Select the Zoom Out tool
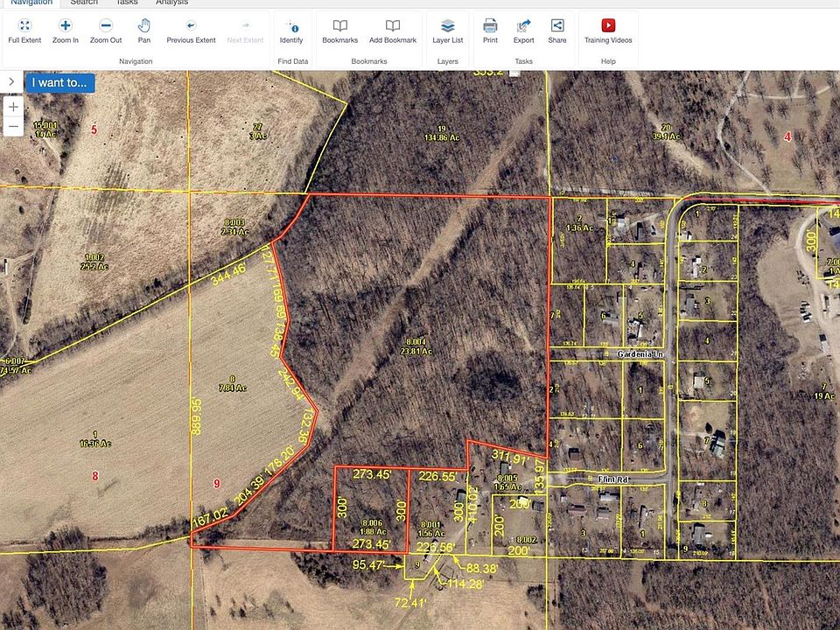840x630 pixels. pyautogui.click(x=106, y=31)
